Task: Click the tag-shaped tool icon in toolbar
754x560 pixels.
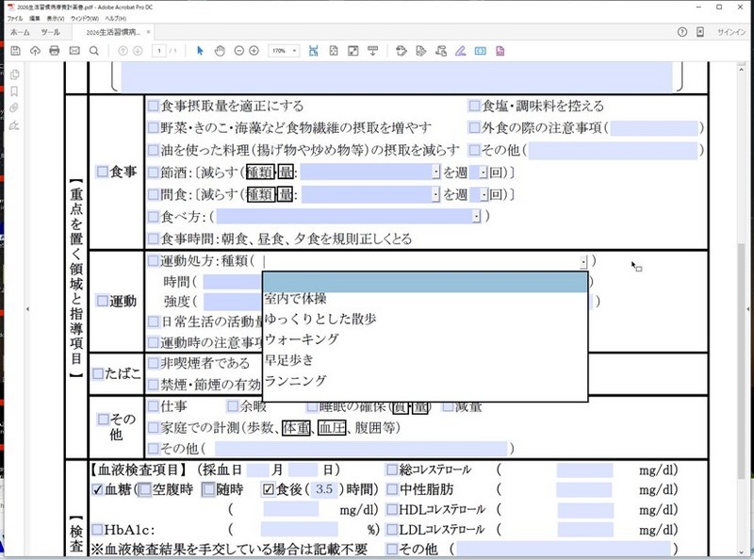Action: click(x=402, y=51)
